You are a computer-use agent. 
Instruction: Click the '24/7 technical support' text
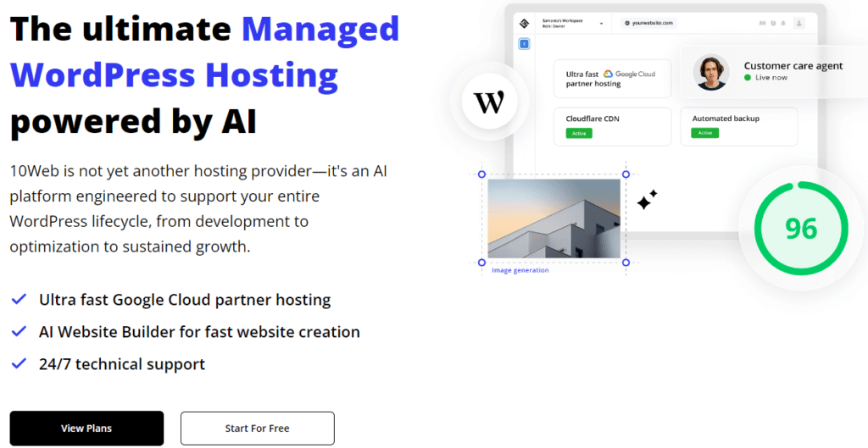(122, 364)
